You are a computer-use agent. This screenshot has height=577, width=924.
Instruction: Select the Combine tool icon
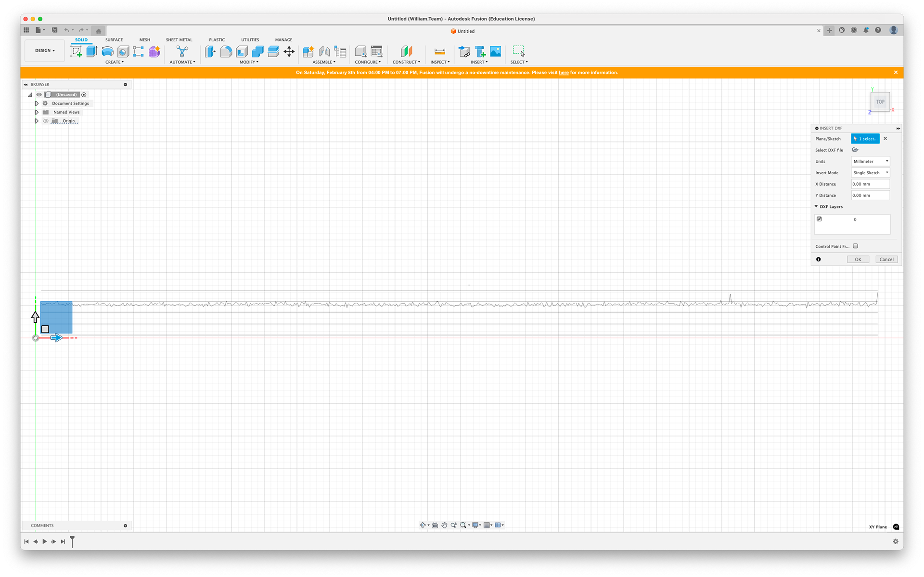pyautogui.click(x=257, y=51)
